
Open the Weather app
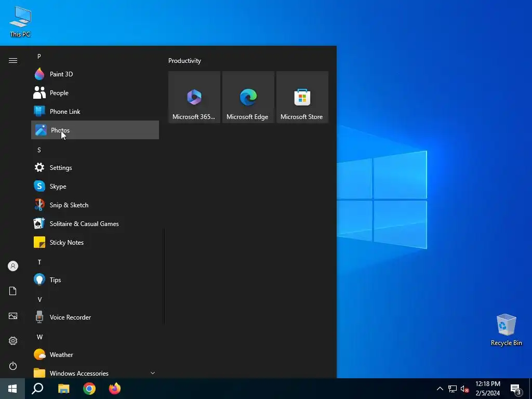(x=95, y=354)
